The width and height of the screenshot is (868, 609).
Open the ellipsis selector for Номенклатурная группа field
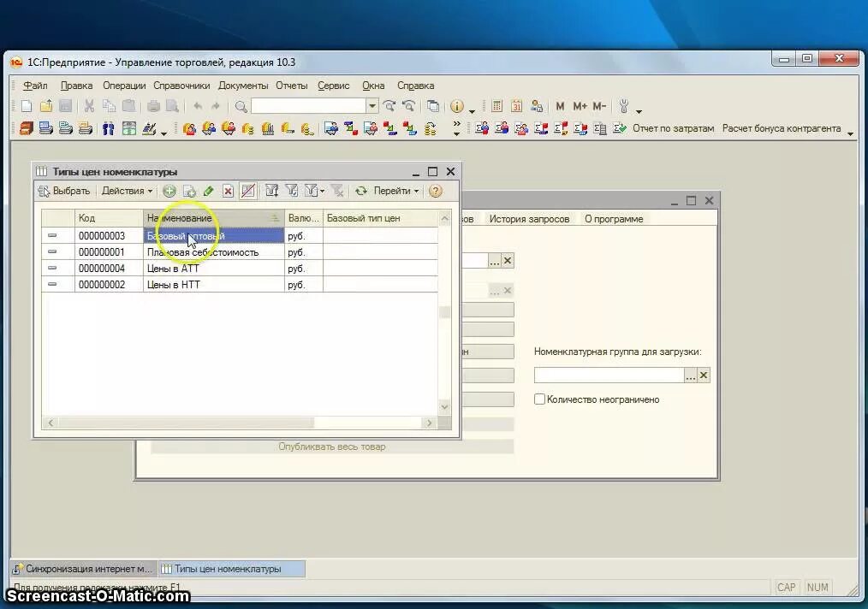[690, 375]
